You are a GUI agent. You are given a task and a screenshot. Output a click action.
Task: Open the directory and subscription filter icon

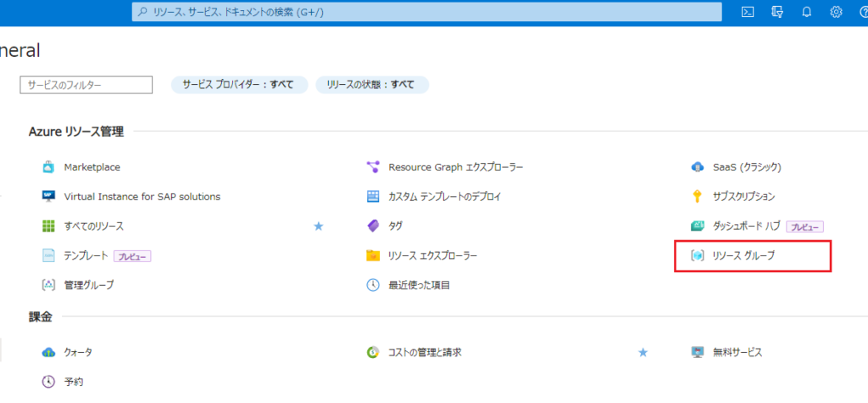(x=777, y=12)
